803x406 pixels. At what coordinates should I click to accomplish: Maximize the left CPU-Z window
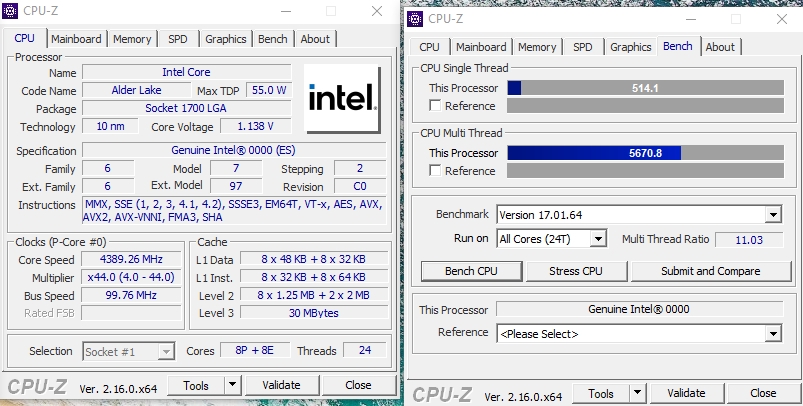[x=331, y=11]
